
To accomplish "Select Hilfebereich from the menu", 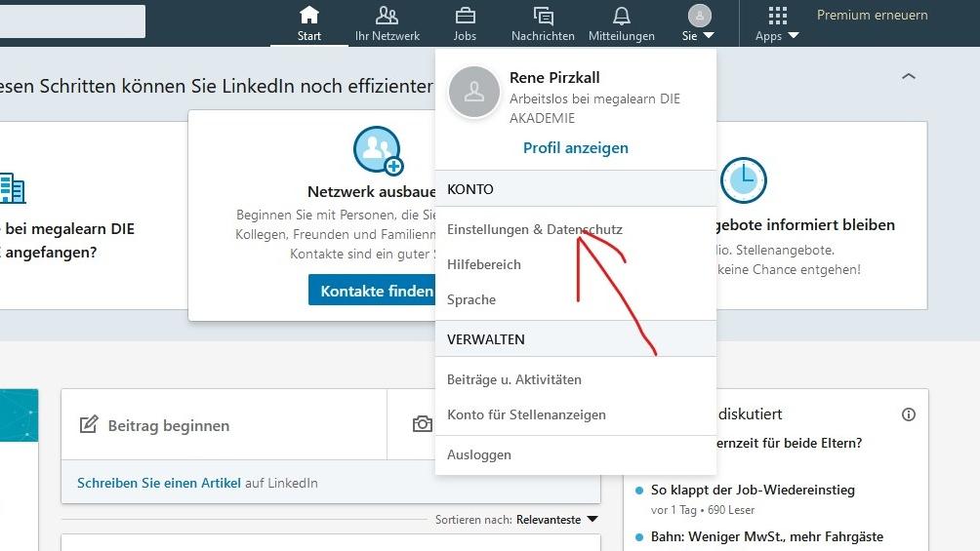I will tap(484, 264).
